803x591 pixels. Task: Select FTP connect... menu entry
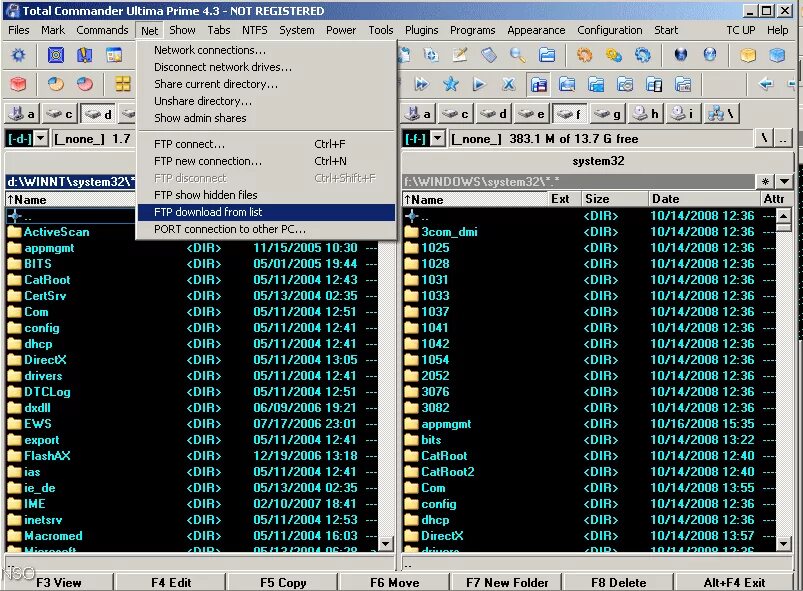(x=266, y=144)
